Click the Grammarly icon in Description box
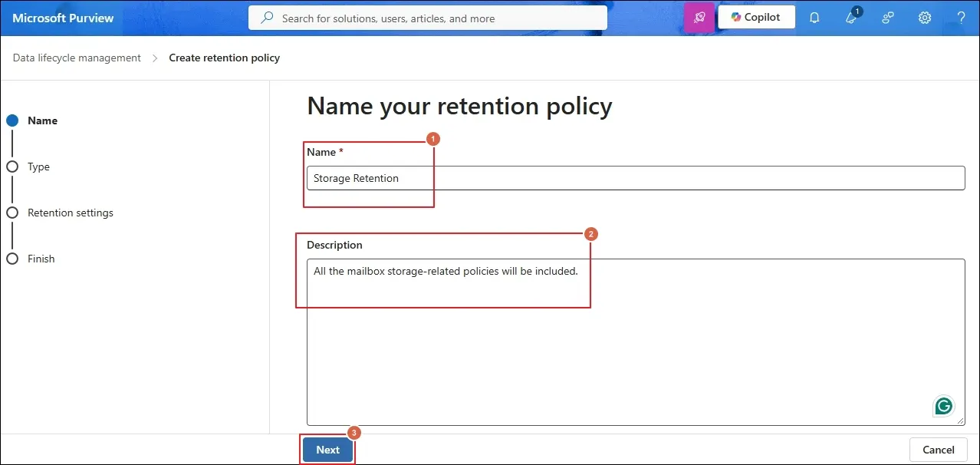 pos(944,406)
